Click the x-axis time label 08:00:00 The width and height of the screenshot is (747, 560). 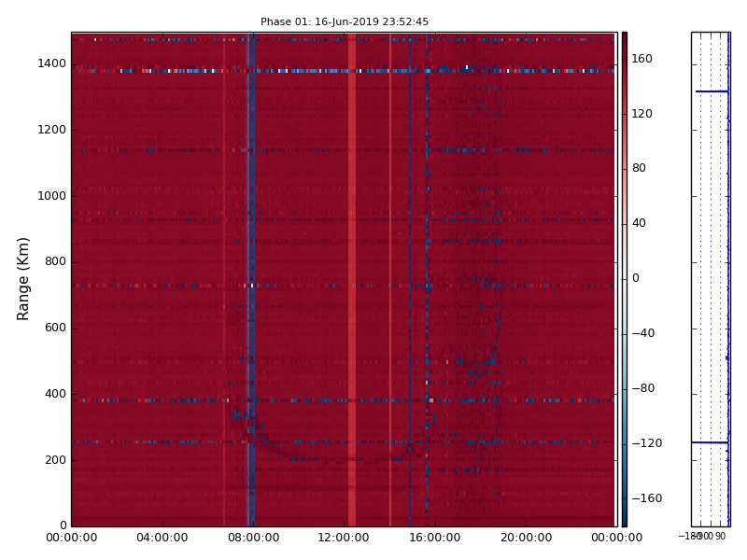[x=253, y=538]
